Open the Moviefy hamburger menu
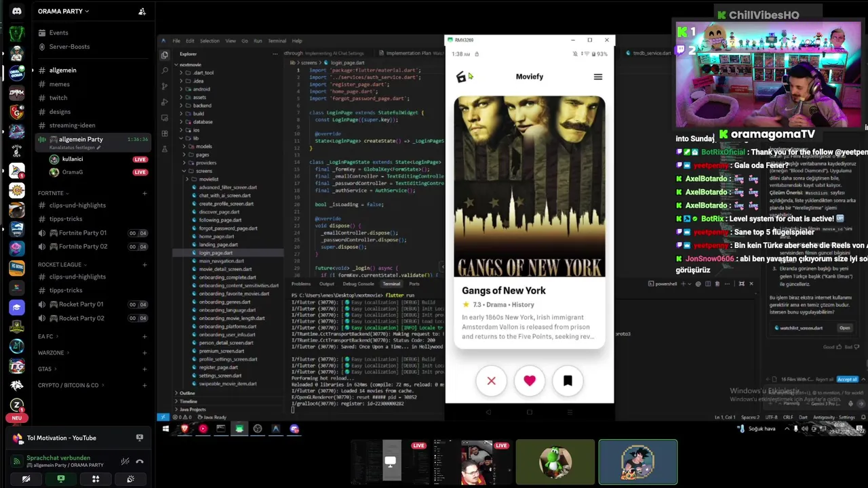 (x=597, y=77)
